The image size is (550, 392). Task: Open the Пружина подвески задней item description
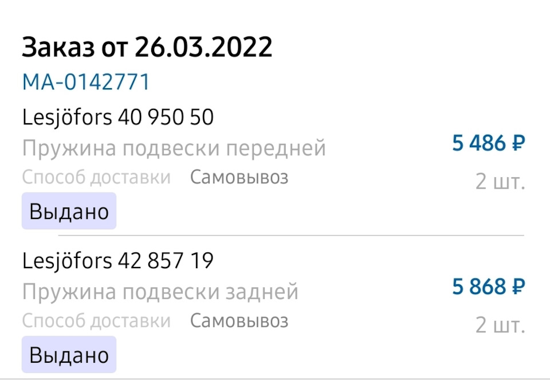[x=160, y=292]
